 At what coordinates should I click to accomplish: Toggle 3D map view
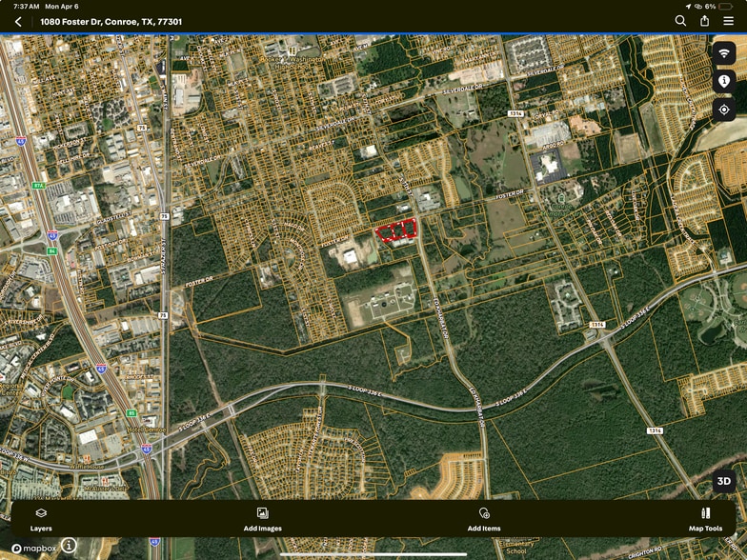click(724, 481)
